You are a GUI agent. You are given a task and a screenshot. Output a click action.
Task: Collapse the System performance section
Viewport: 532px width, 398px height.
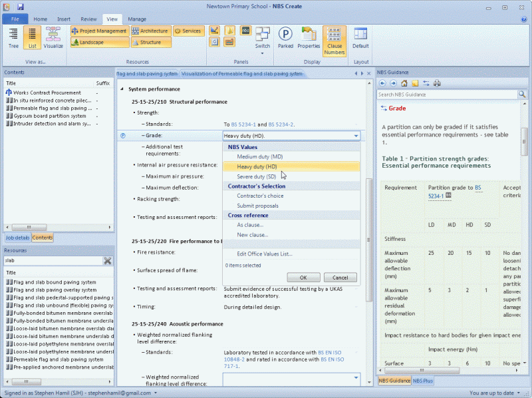(121, 89)
